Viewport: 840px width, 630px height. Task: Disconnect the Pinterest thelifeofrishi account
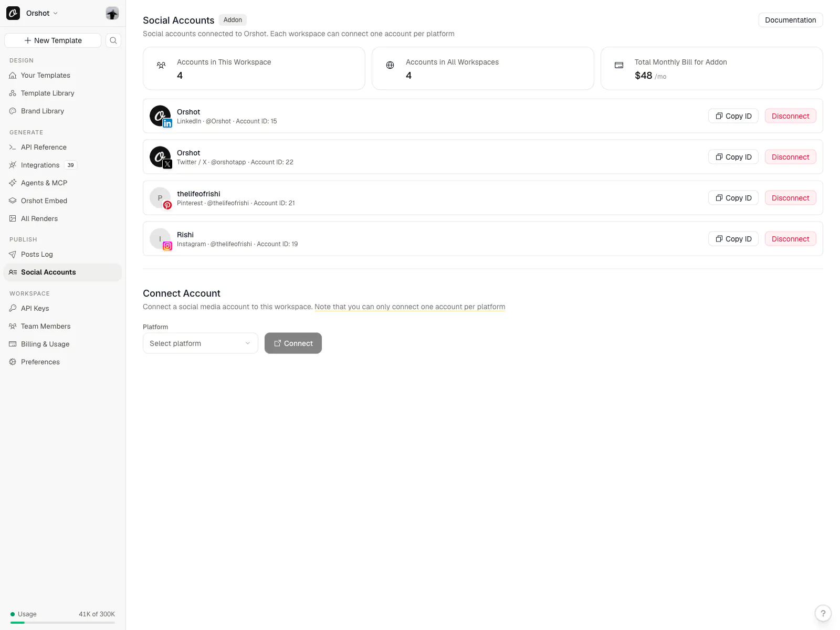coord(791,198)
